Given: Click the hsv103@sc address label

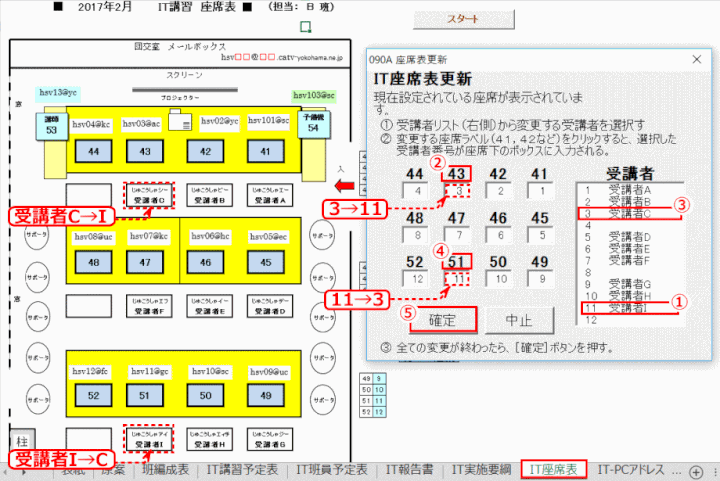Looking at the screenshot, I should click(314, 95).
